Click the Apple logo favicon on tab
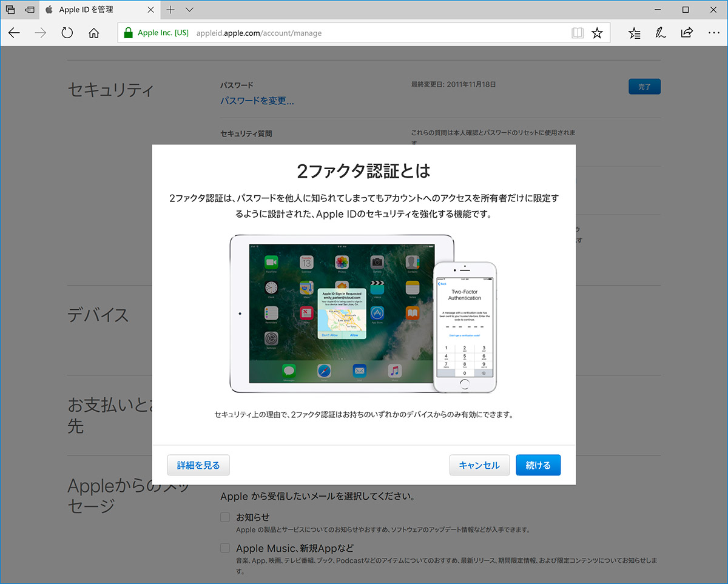Screen dimensions: 728x584 (49, 10)
